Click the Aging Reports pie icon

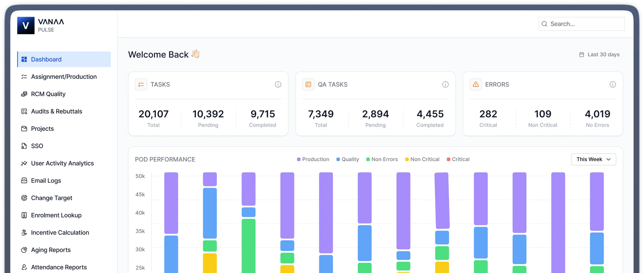24,250
